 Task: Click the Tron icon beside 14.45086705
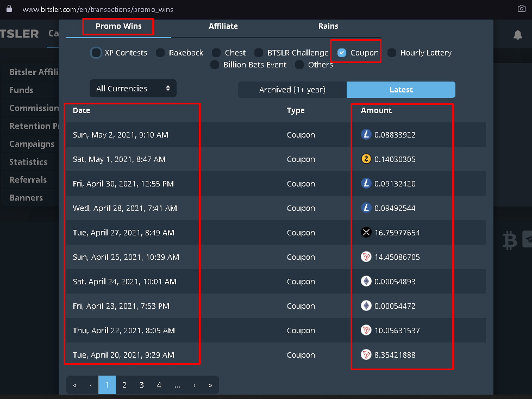click(366, 257)
